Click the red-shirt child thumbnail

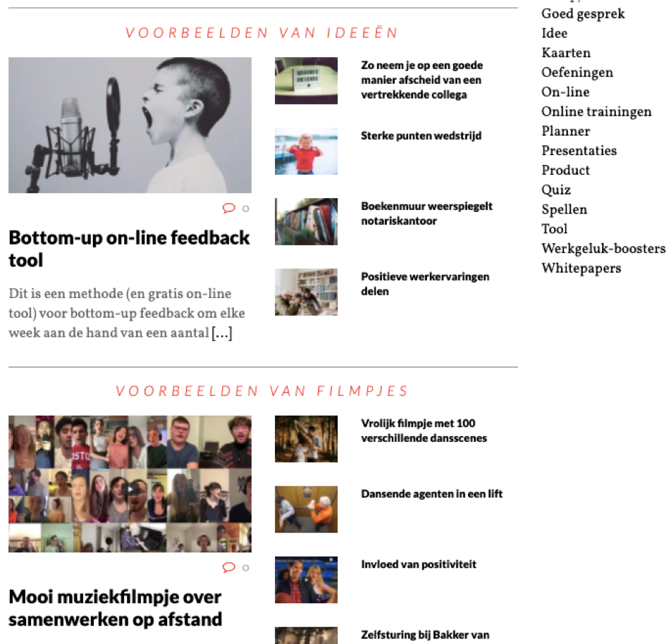point(306,151)
